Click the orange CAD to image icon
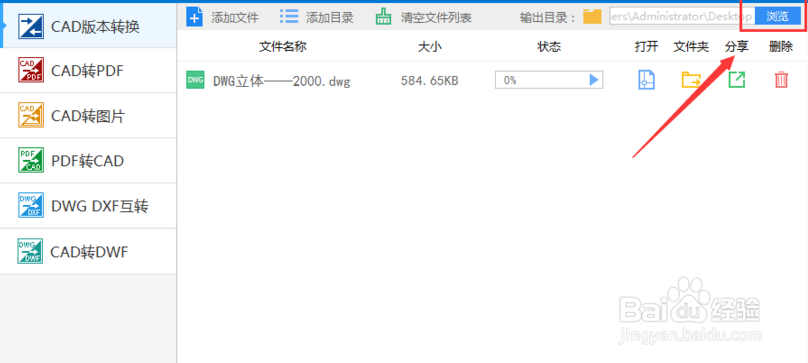 [x=31, y=116]
